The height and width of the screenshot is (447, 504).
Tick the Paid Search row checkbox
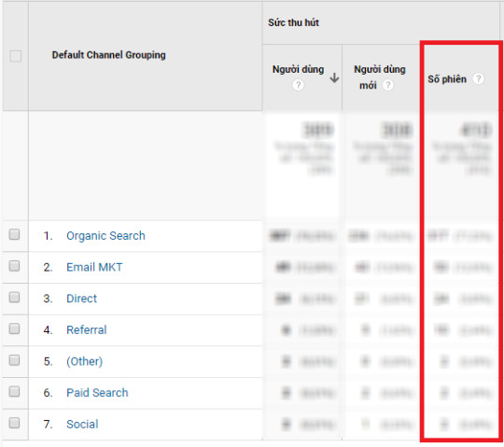click(14, 391)
